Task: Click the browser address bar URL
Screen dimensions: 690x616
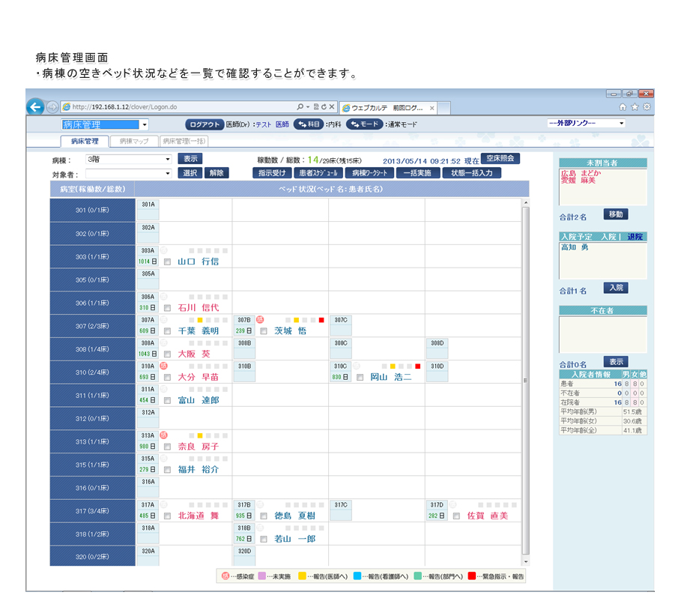Action: point(124,107)
